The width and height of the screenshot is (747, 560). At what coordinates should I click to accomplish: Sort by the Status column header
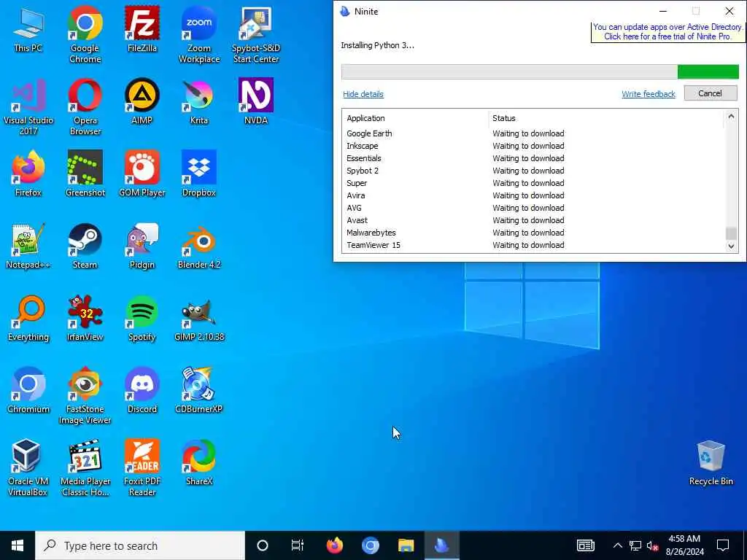click(606, 118)
